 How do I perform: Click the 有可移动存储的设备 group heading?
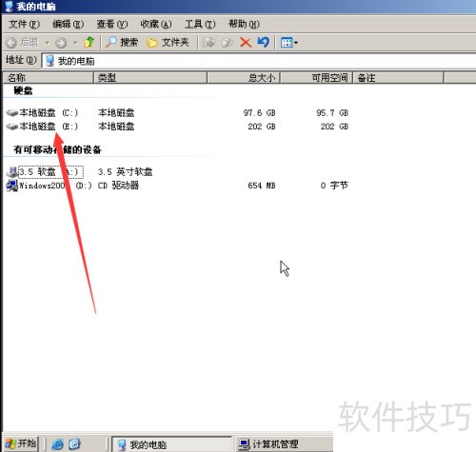pos(57,149)
